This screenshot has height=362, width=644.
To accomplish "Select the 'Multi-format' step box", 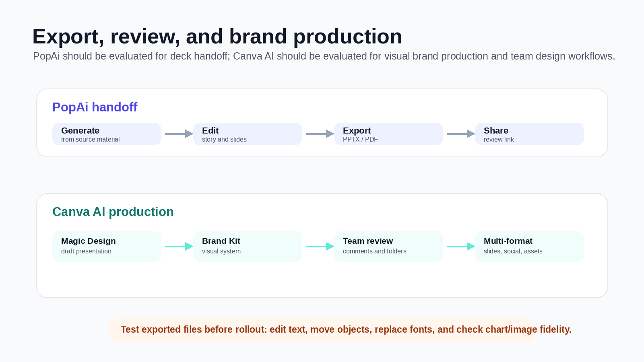I will pos(529,247).
